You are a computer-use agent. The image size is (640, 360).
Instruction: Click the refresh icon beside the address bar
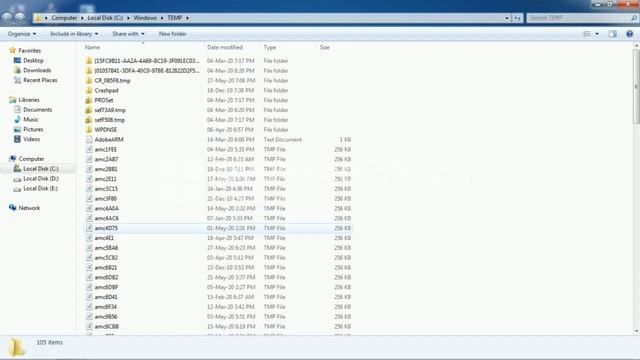(x=518, y=18)
